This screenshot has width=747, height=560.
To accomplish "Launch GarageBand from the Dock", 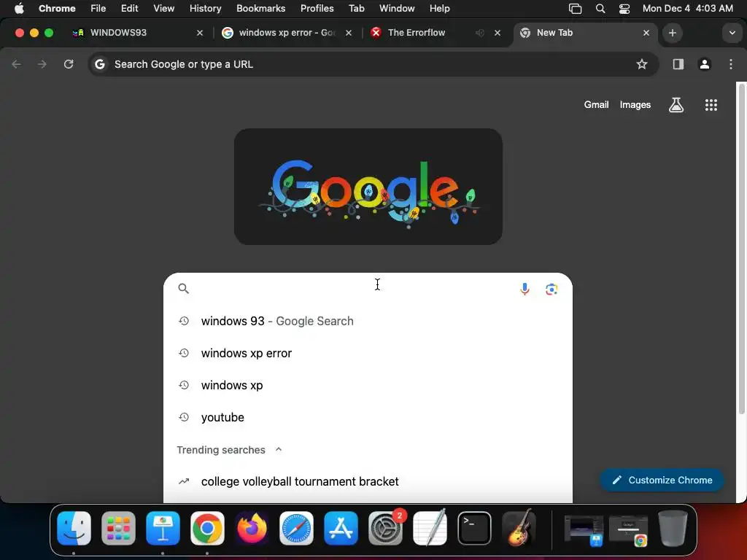I will click(519, 528).
